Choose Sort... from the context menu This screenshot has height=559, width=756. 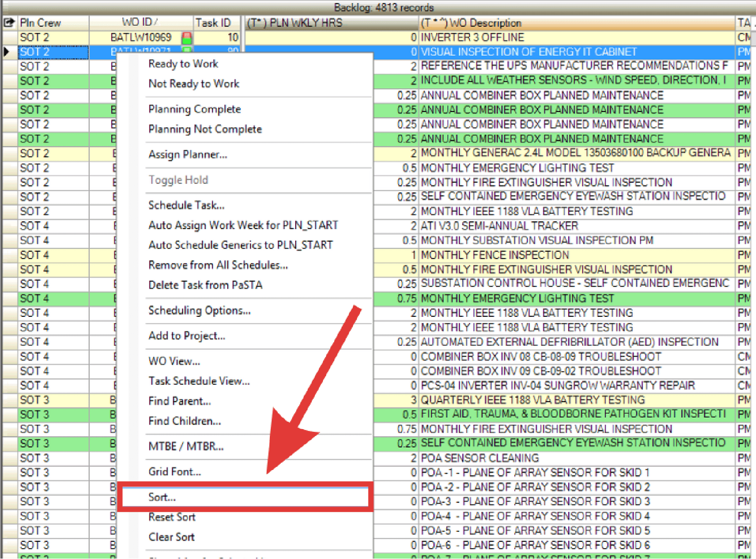[162, 497]
